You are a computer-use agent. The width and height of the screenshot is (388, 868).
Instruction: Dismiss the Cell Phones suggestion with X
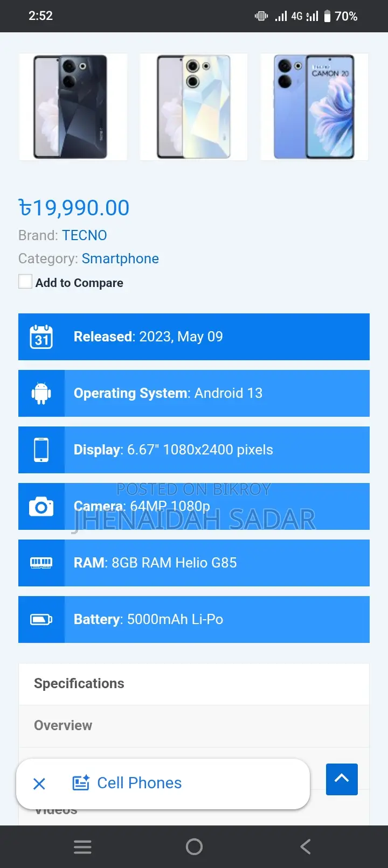click(x=39, y=783)
